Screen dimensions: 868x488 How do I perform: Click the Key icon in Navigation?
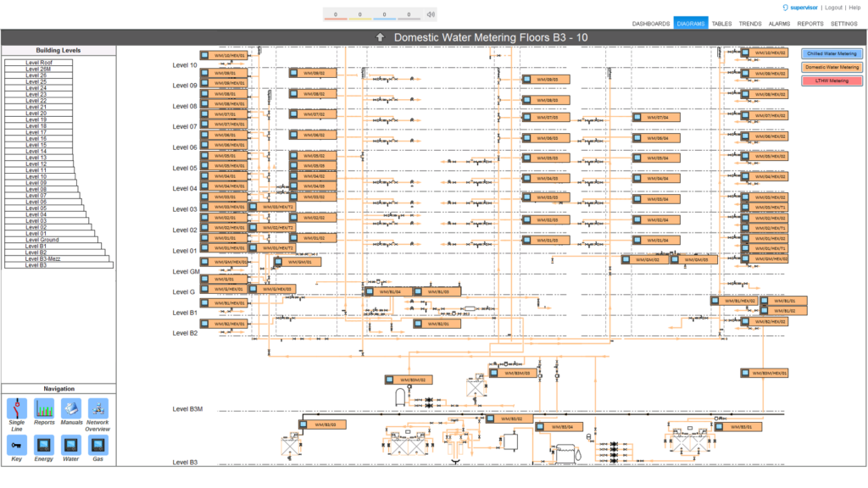coord(16,444)
